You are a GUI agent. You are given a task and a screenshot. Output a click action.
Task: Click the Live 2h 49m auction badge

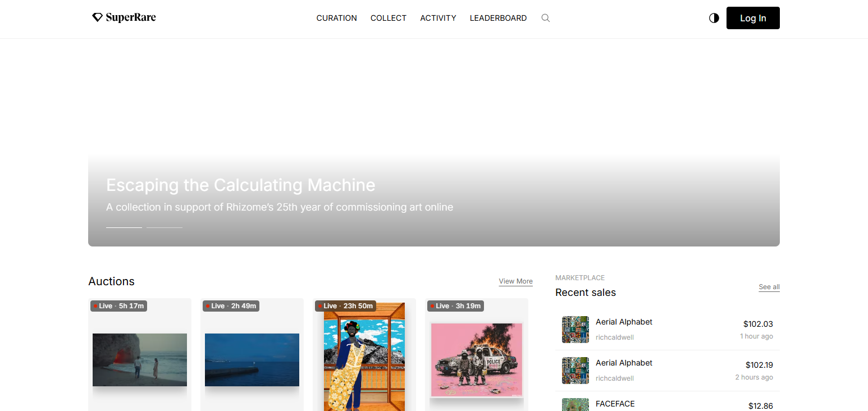pos(231,306)
